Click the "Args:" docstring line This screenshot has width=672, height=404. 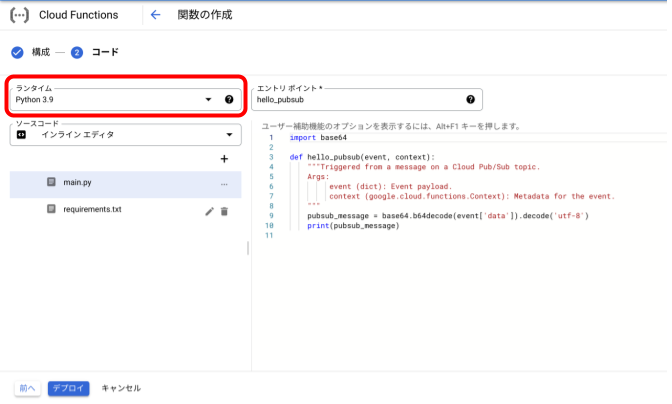tap(318, 177)
